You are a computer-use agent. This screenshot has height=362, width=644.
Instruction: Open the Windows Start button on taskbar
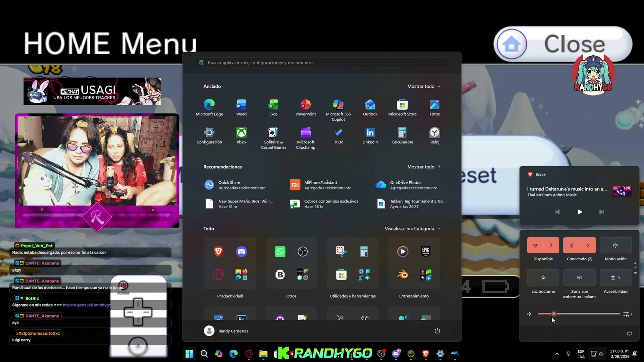click(189, 354)
